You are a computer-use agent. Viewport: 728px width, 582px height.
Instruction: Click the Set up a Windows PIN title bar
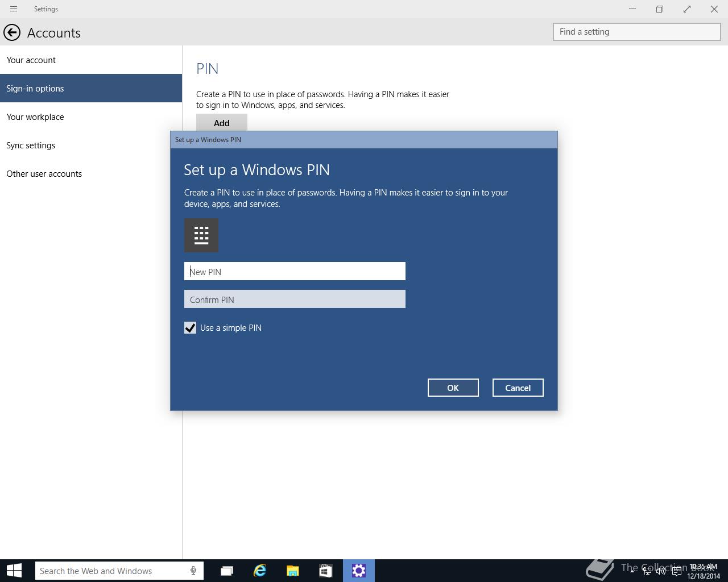pyautogui.click(x=364, y=140)
